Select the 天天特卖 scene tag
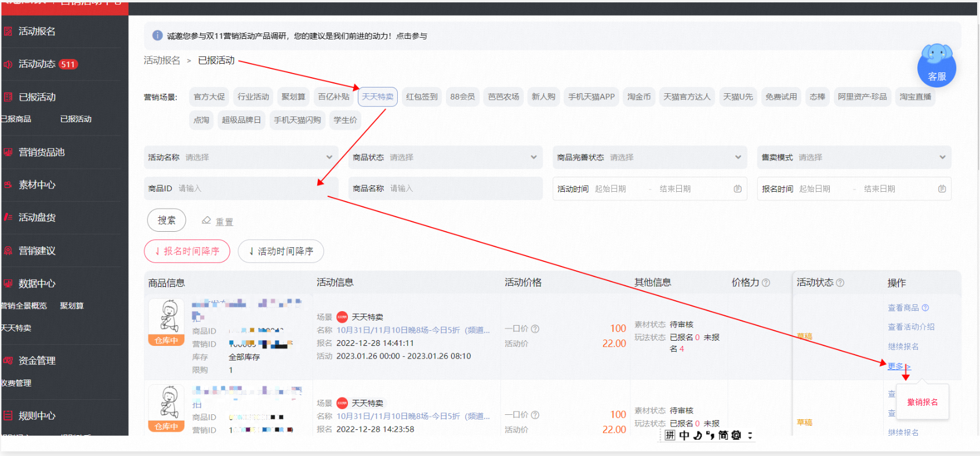980x456 pixels. [378, 97]
